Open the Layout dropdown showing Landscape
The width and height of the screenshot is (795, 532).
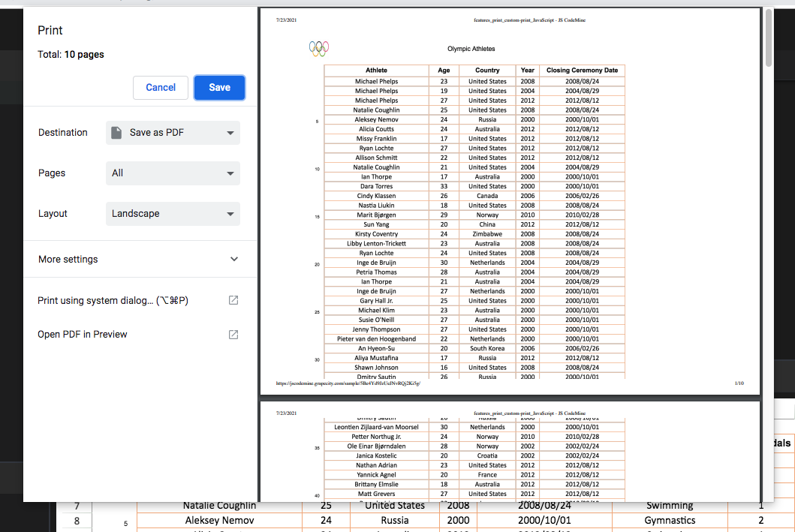(x=173, y=213)
